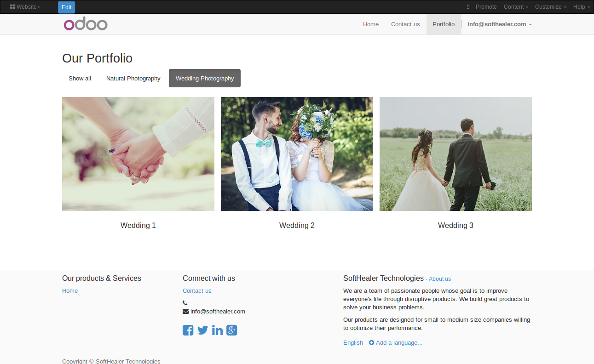Viewport: 594px width, 364px height.
Task: Open the Facebook social icon
Action: (x=188, y=330)
